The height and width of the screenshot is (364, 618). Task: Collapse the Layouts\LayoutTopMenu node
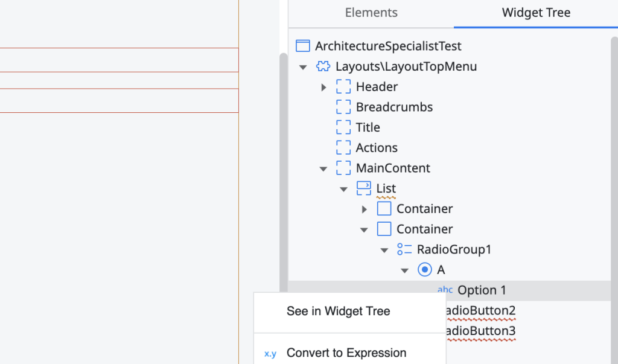pyautogui.click(x=303, y=67)
